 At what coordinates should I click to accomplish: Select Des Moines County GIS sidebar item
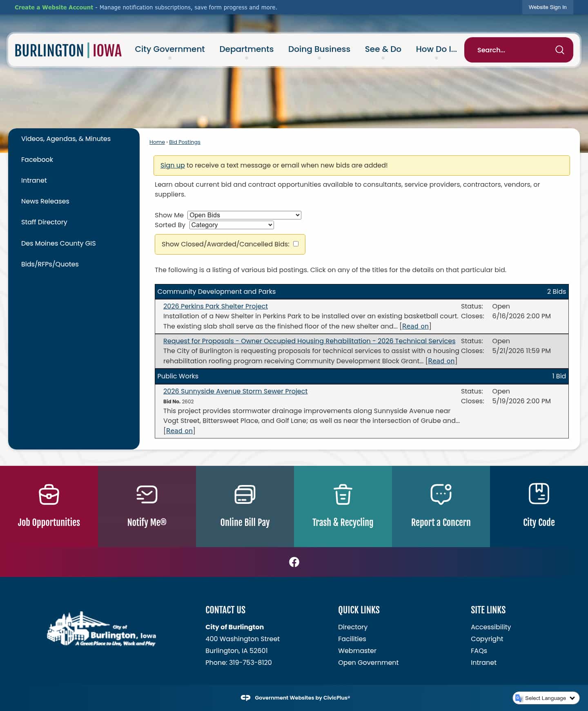click(x=58, y=244)
